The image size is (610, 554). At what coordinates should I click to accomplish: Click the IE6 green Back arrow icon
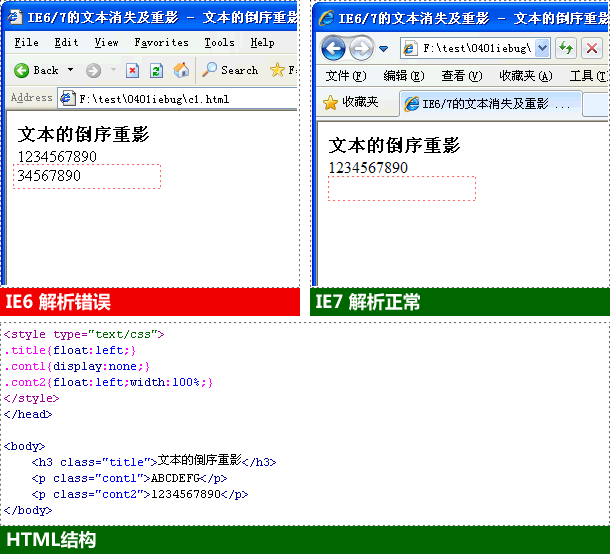21,70
